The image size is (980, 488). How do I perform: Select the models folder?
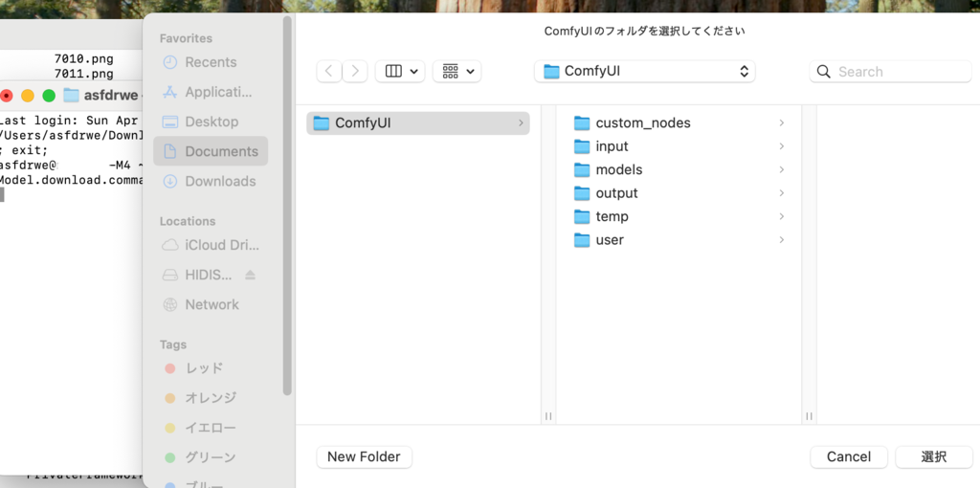pyautogui.click(x=680, y=170)
